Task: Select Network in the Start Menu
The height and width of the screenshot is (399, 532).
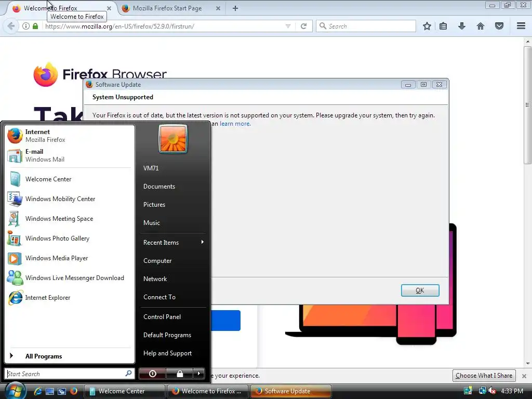Action: (x=173, y=279)
